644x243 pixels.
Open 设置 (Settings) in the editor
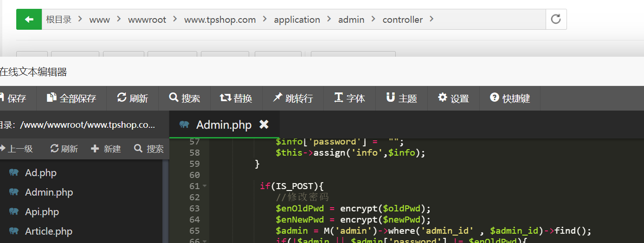tap(454, 99)
